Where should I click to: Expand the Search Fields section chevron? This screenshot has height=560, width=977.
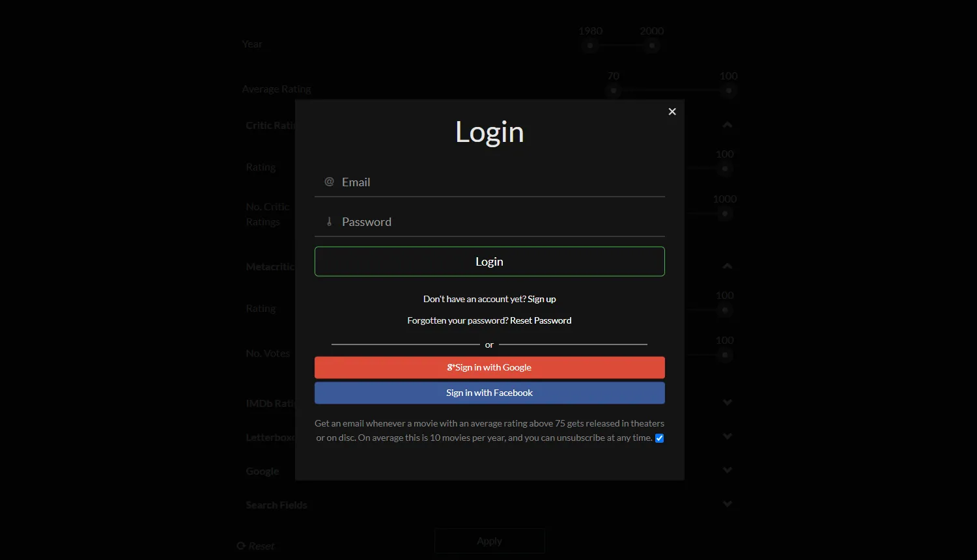coord(728,504)
